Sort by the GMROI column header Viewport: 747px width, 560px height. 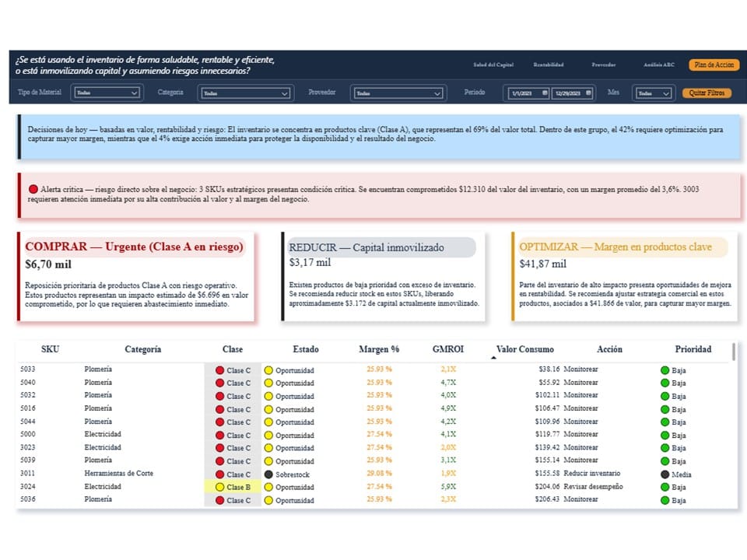(x=448, y=349)
